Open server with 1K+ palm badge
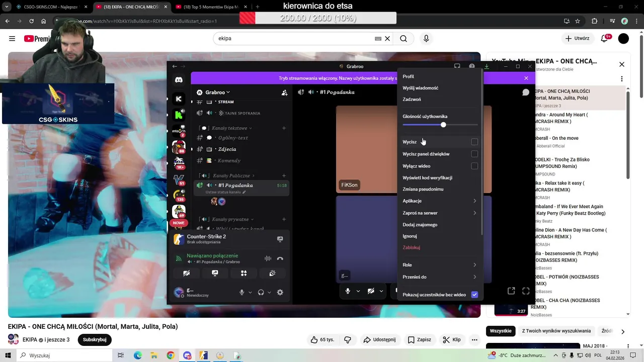This screenshot has width=644, height=362. [179, 162]
